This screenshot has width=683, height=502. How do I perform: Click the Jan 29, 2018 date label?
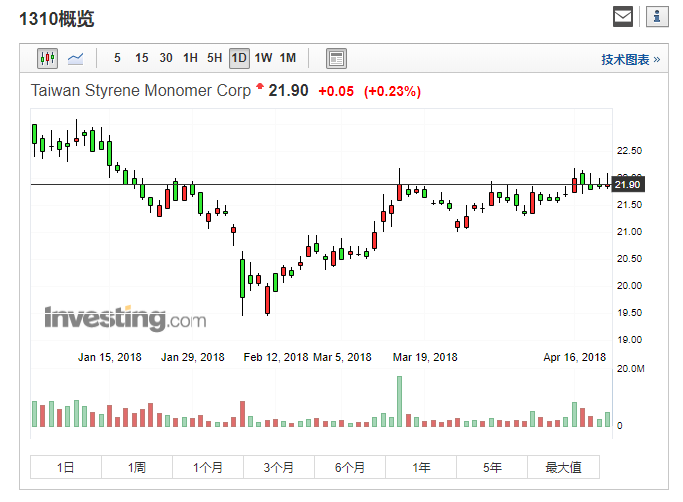point(193,357)
